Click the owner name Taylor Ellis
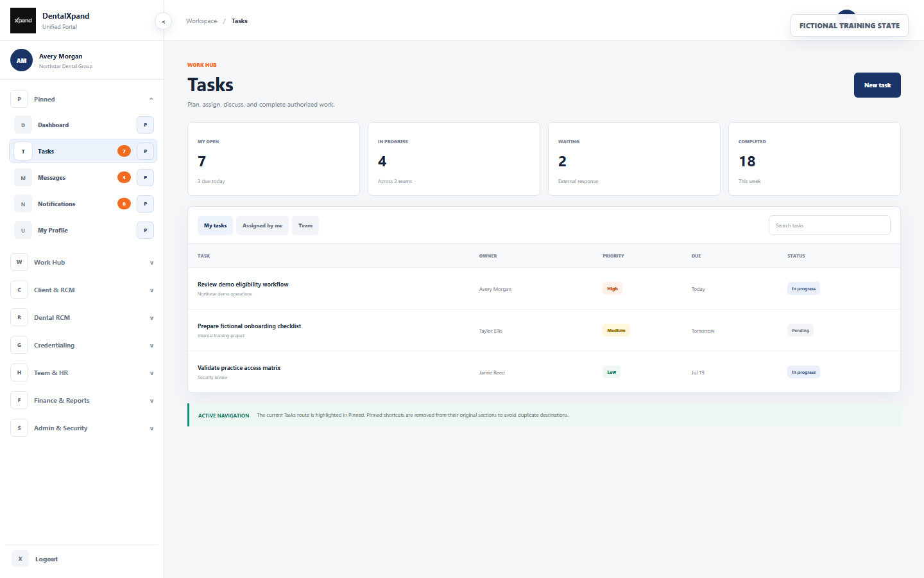Viewport: 924px width, 578px height. pos(491,331)
